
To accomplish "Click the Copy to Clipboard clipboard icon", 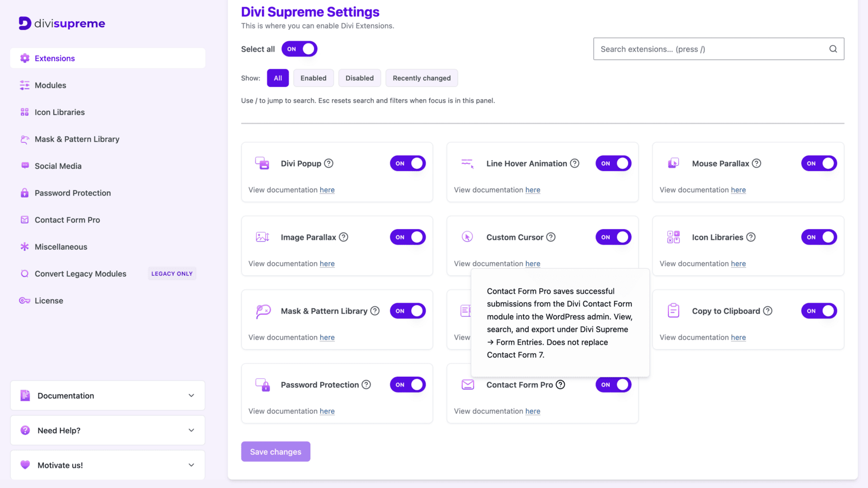I will 673,310.
